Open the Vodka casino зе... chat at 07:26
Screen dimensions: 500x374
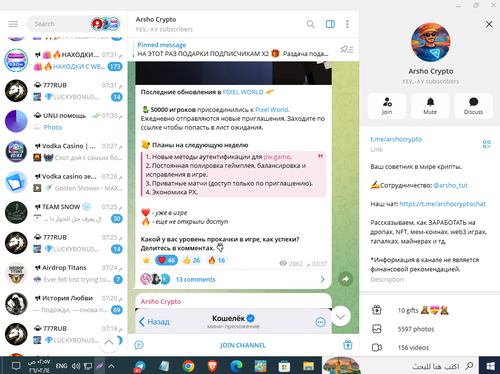click(63, 182)
